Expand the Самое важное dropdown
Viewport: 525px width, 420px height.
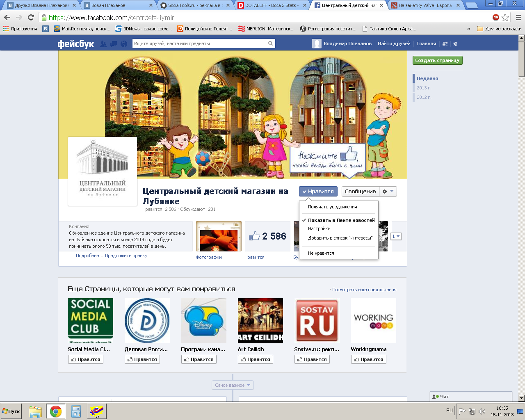[x=233, y=385]
